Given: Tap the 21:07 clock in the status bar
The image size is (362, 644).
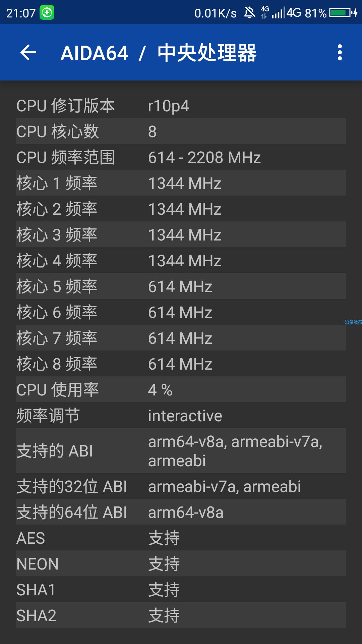Looking at the screenshot, I should coord(21,13).
